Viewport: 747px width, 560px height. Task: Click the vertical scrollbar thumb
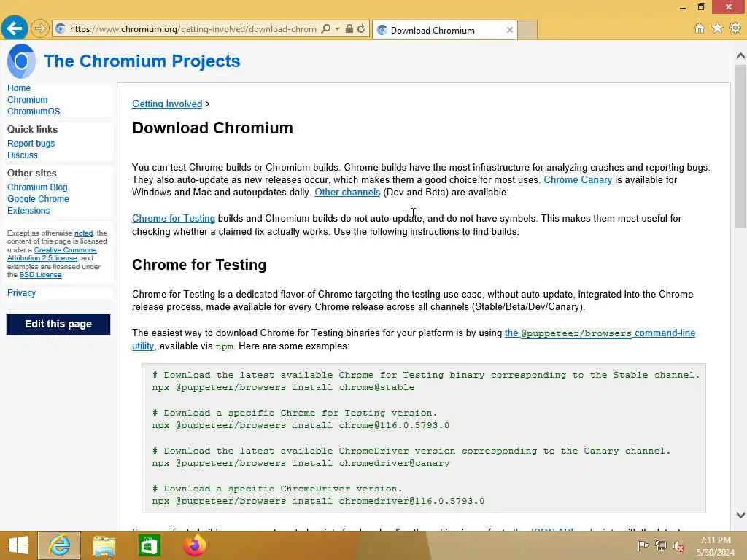point(740,146)
